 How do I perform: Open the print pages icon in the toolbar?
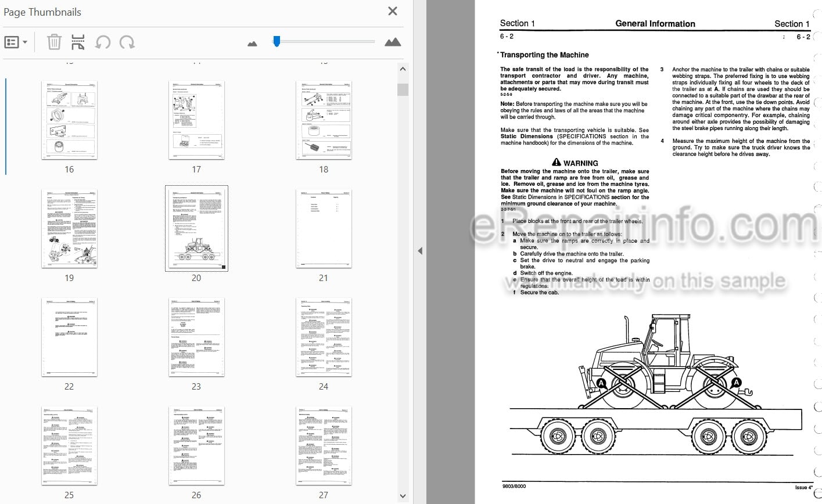[78, 42]
